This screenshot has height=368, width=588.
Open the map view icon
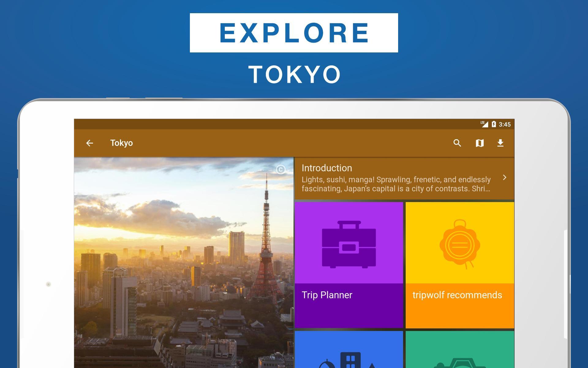click(x=480, y=143)
